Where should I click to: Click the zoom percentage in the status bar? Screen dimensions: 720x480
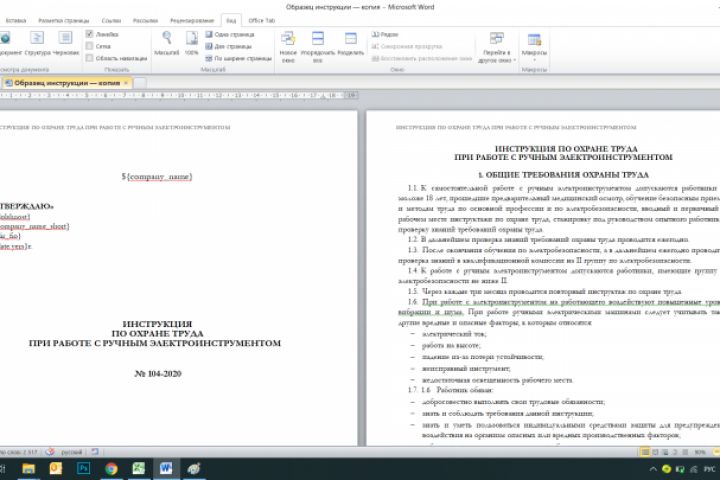tap(700, 452)
